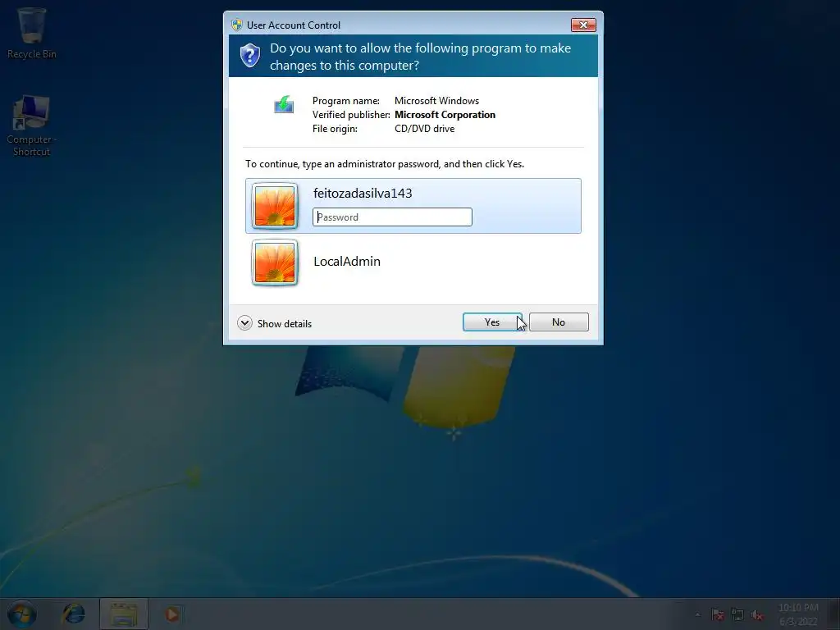The width and height of the screenshot is (840, 630).
Task: Show hidden tray icons arrow
Action: pyautogui.click(x=697, y=614)
